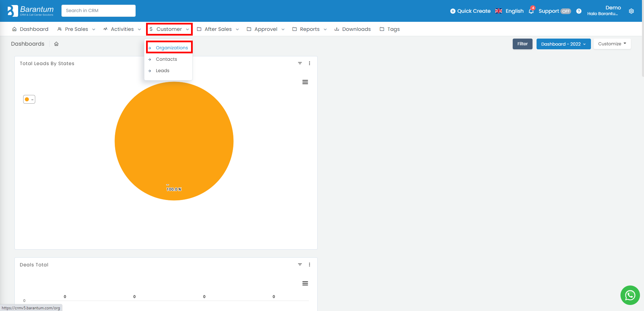Open WhatsApp chat floating button

(x=630, y=295)
